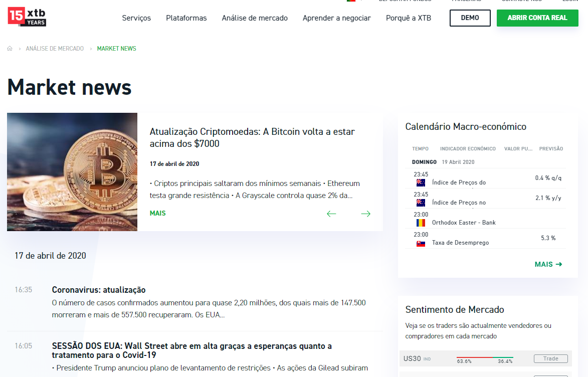588x377 pixels.
Task: Click the Australian flag beside Índice de Preços do
Action: [421, 182]
